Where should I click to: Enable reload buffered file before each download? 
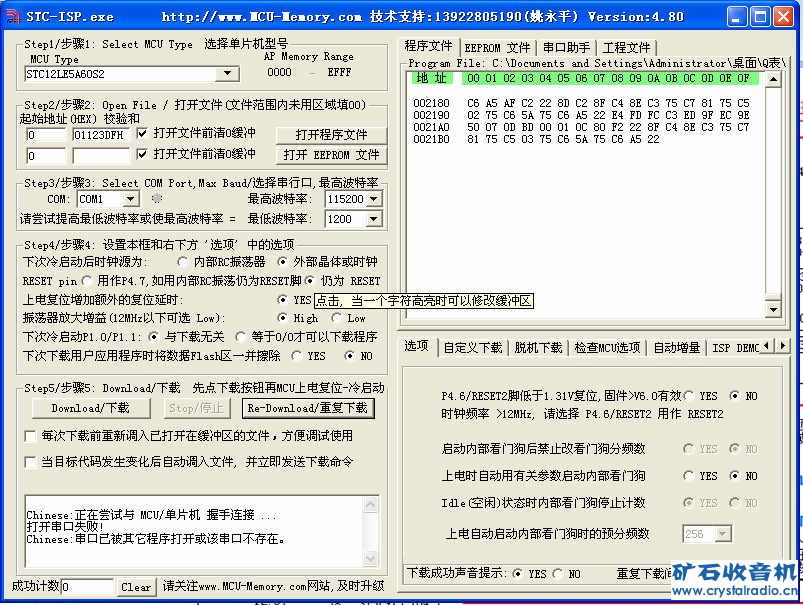[30, 436]
